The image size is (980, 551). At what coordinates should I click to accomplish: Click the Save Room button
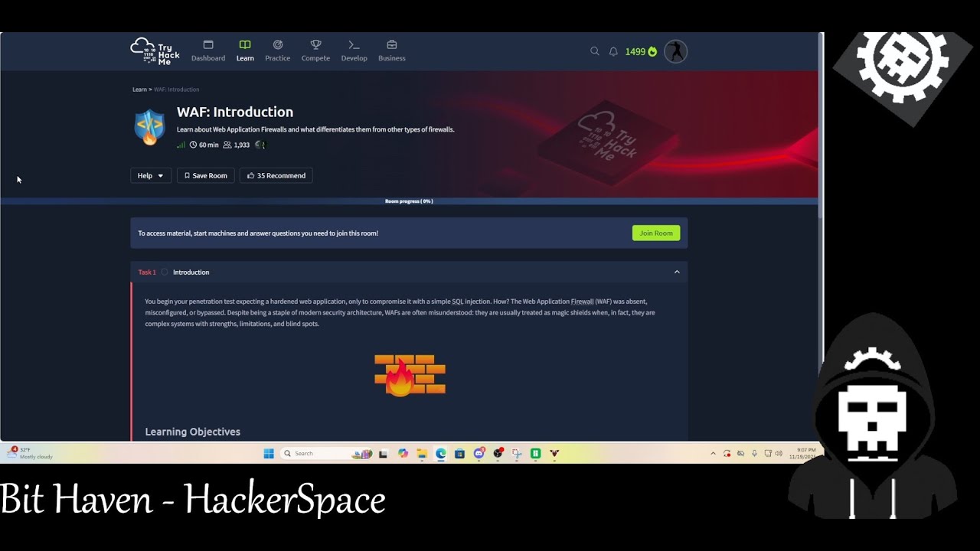tap(205, 175)
